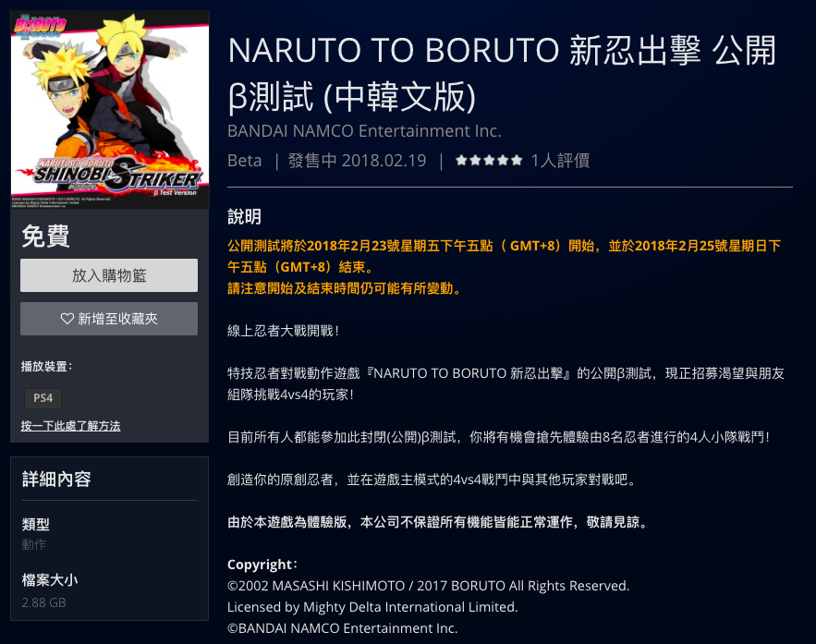Viewport: 816px width, 644px height.
Task: Select the 1人評價 review count
Action: point(560,161)
